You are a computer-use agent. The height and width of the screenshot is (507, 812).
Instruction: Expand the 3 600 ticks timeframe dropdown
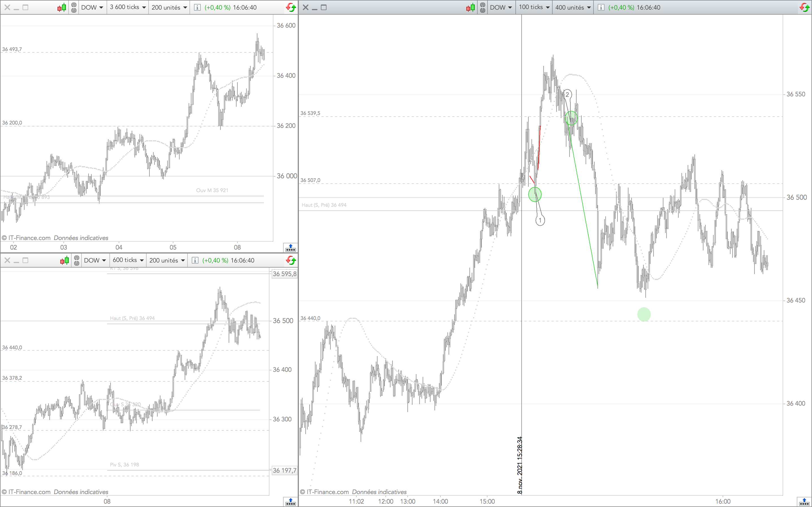(128, 7)
